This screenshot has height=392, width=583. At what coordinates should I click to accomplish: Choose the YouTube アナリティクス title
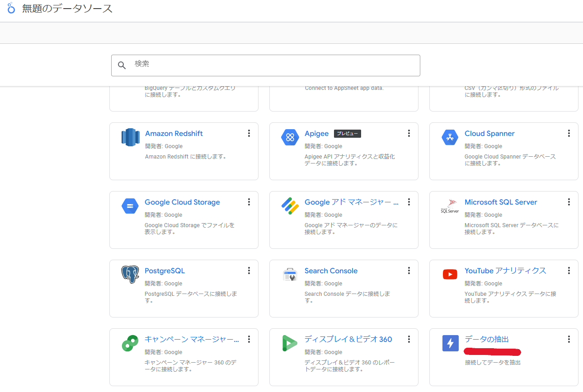click(x=505, y=271)
